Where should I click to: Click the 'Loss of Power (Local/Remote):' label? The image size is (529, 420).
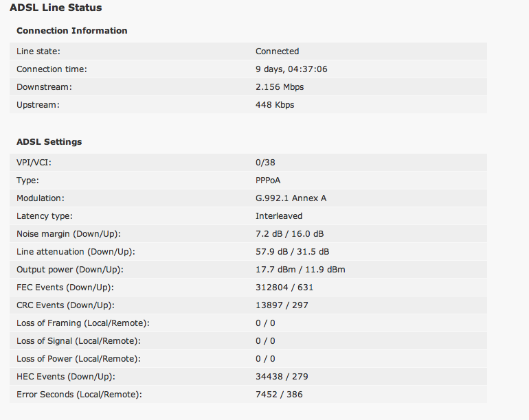point(78,359)
